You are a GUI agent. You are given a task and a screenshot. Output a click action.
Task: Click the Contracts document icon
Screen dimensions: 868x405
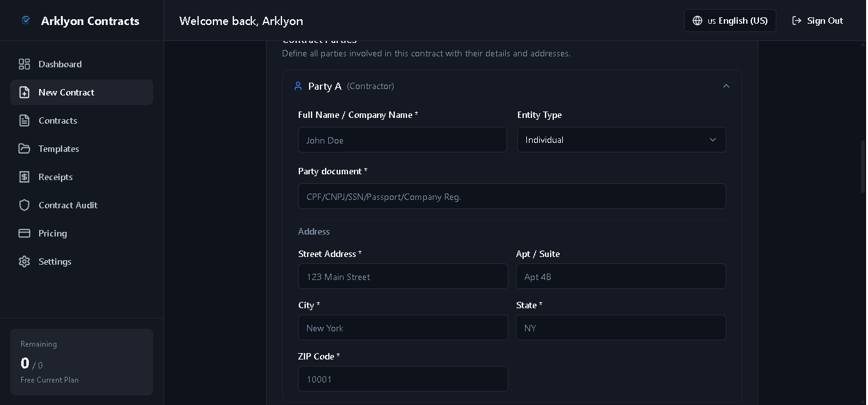coord(24,120)
